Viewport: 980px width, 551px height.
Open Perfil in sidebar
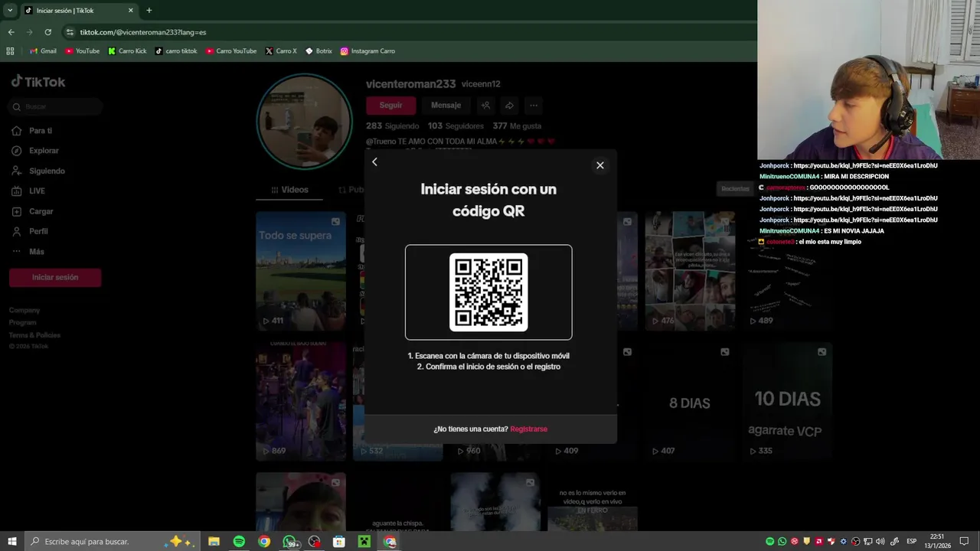pyautogui.click(x=30, y=231)
